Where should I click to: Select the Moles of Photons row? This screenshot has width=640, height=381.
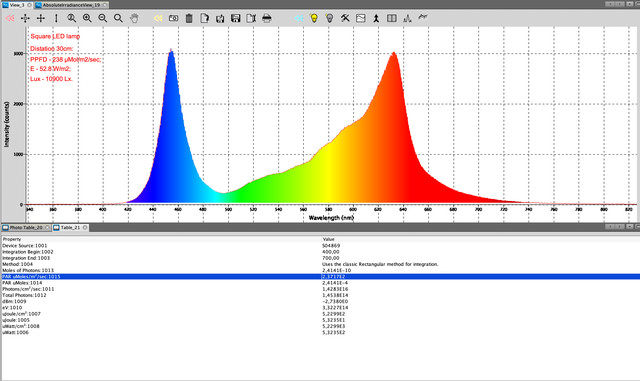click(x=320, y=270)
